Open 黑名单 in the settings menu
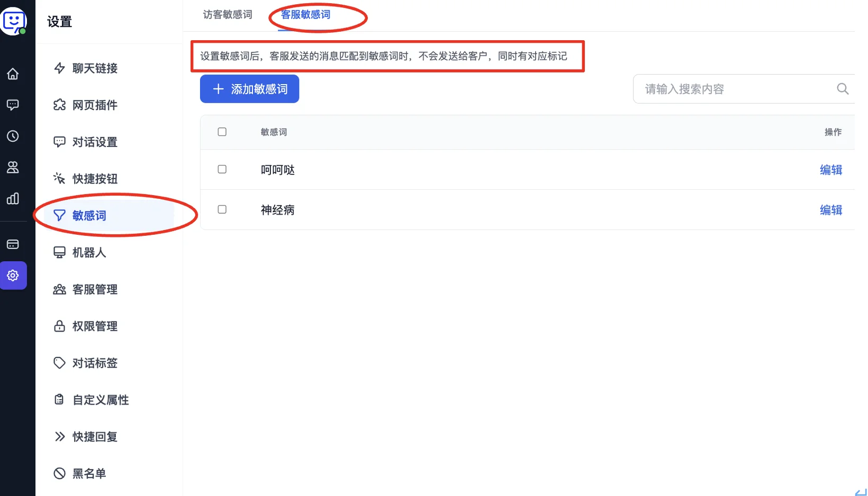This screenshot has height=496, width=868. click(x=89, y=473)
